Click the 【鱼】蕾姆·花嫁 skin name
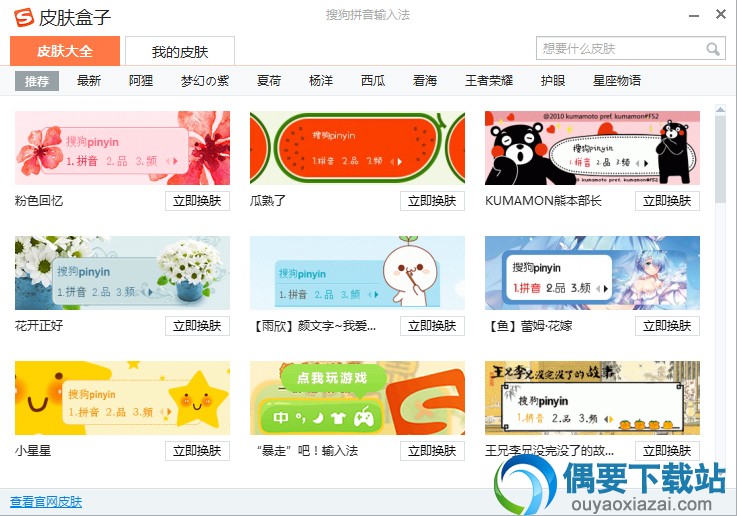The image size is (737, 516). (531, 326)
